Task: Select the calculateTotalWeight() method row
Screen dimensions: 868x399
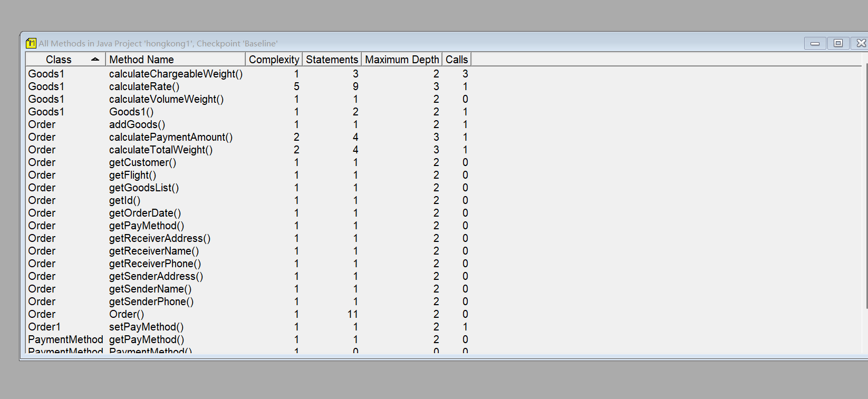Action: point(248,150)
